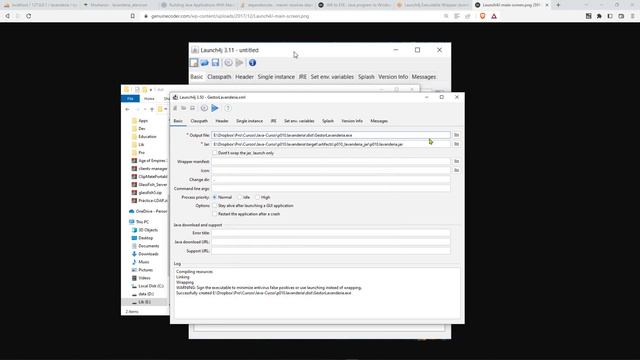The image size is (640, 360).
Task: Open the Single instance tab in Launch4j 3.50
Action: (249, 121)
